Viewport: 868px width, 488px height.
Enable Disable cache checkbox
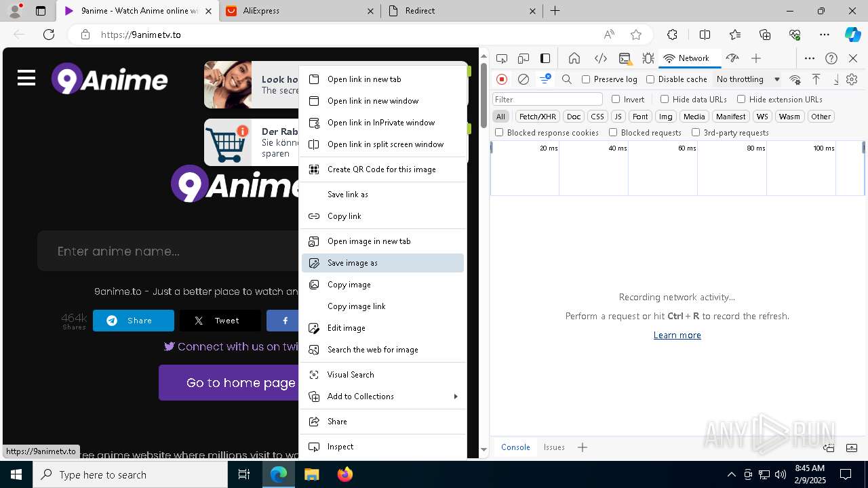(x=650, y=79)
